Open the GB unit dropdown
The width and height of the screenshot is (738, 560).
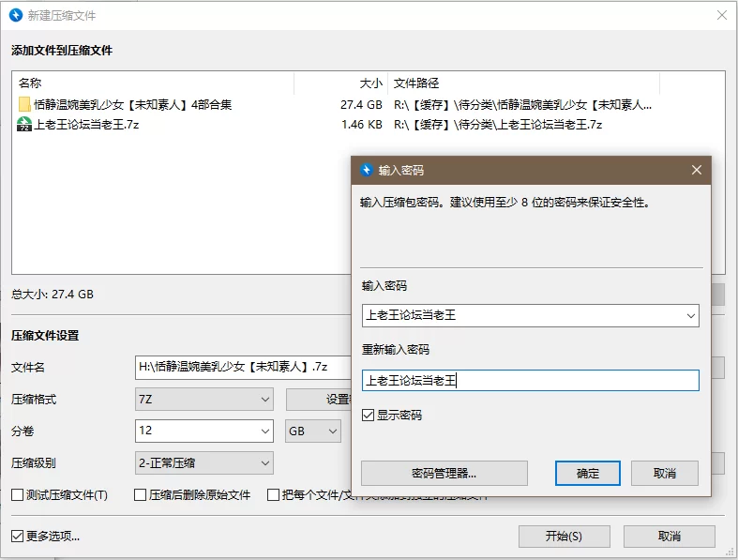(x=312, y=431)
